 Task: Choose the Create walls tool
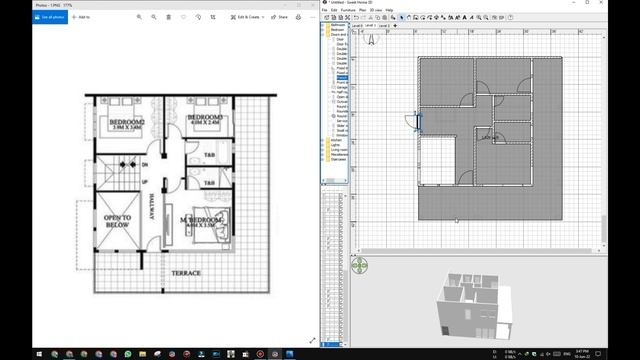416,18
